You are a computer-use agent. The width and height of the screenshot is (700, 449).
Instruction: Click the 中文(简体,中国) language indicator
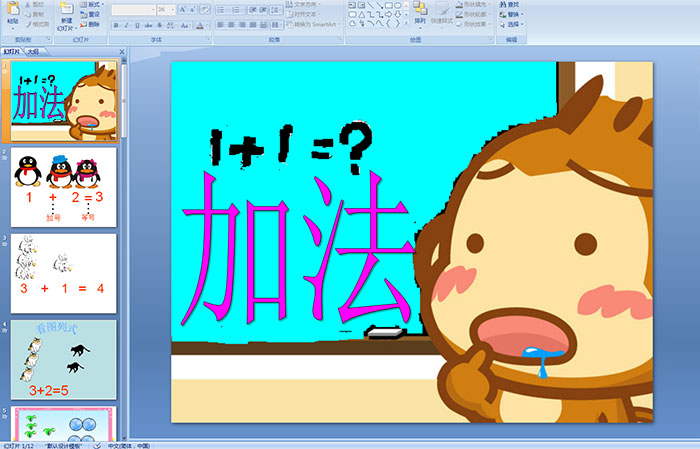coord(129,446)
